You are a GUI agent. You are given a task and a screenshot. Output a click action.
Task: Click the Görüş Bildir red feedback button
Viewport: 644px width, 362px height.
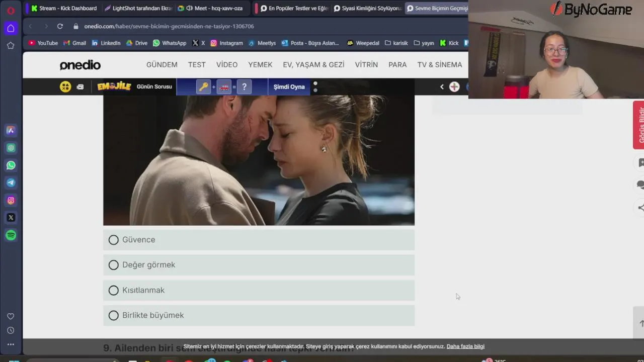[x=639, y=125]
